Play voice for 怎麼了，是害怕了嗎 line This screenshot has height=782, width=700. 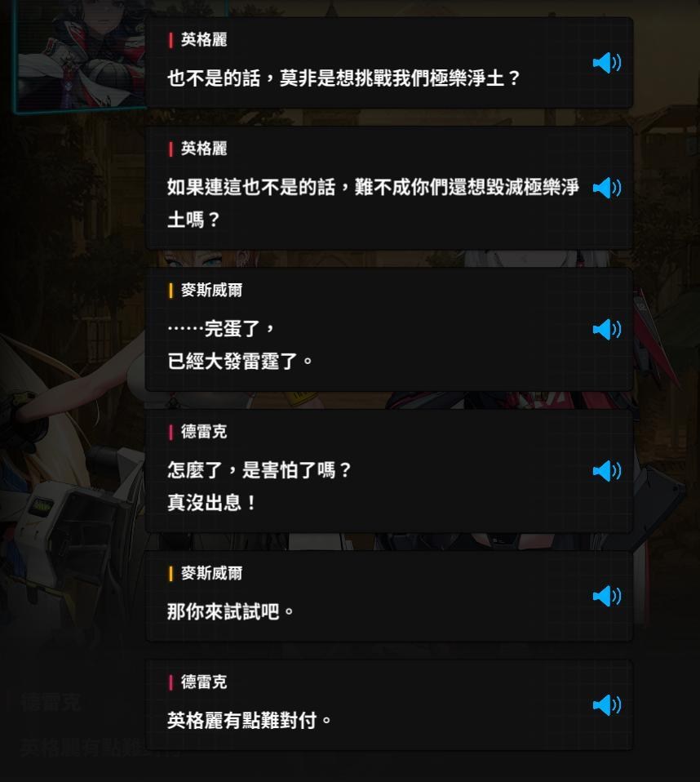(x=607, y=471)
